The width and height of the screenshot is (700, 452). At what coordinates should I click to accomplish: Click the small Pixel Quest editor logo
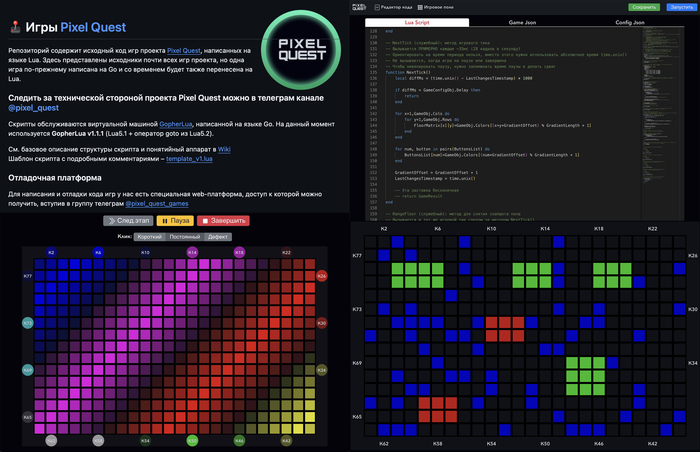pos(356,6)
